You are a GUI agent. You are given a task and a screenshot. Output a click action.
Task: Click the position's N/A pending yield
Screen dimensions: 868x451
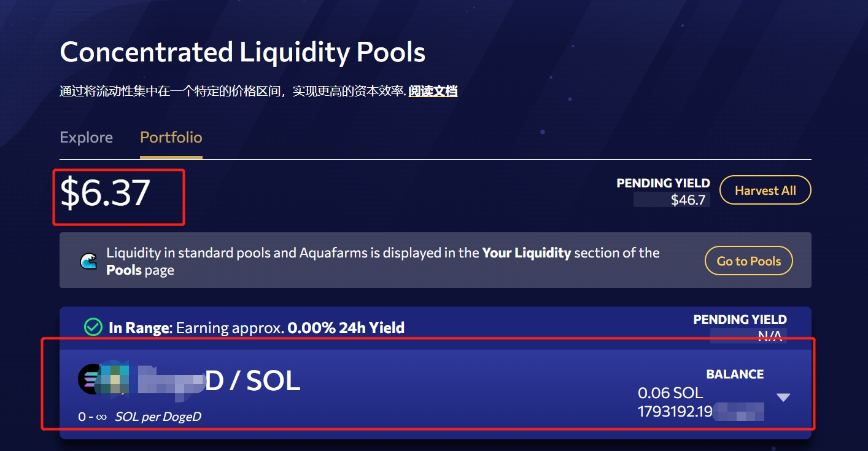pyautogui.click(x=769, y=336)
